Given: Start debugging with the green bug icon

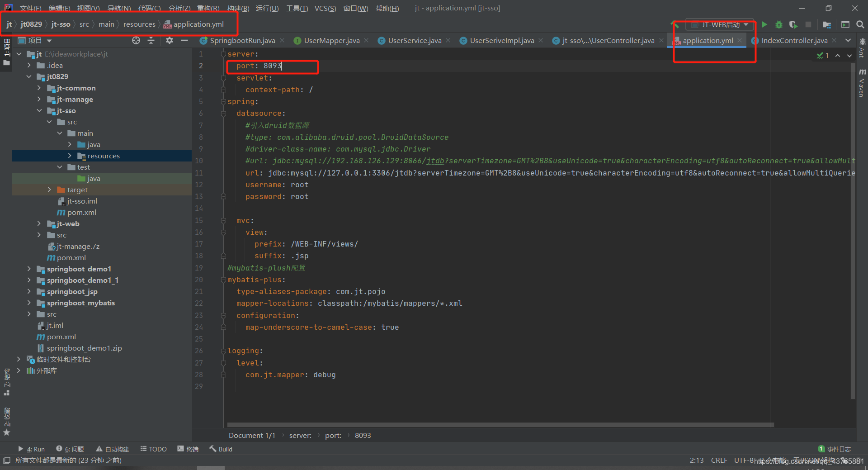Looking at the screenshot, I should point(778,24).
